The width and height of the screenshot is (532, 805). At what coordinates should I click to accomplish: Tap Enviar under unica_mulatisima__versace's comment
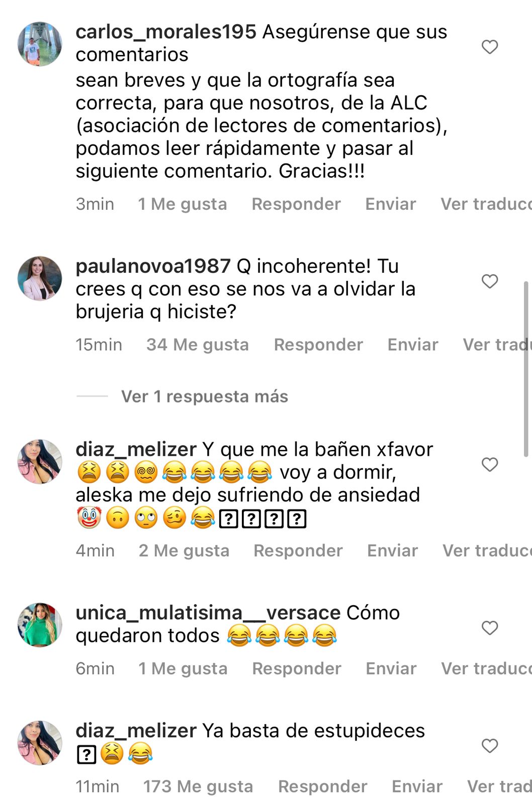point(391,668)
